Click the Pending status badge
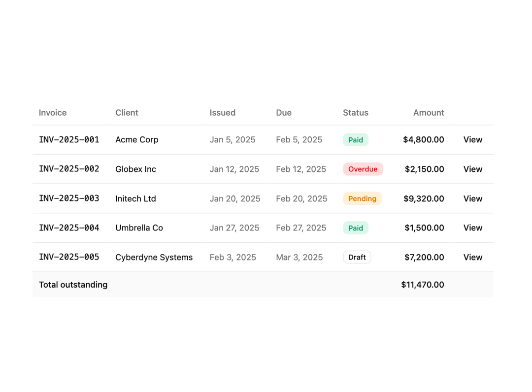The height and width of the screenshot is (392, 532). [x=363, y=199]
